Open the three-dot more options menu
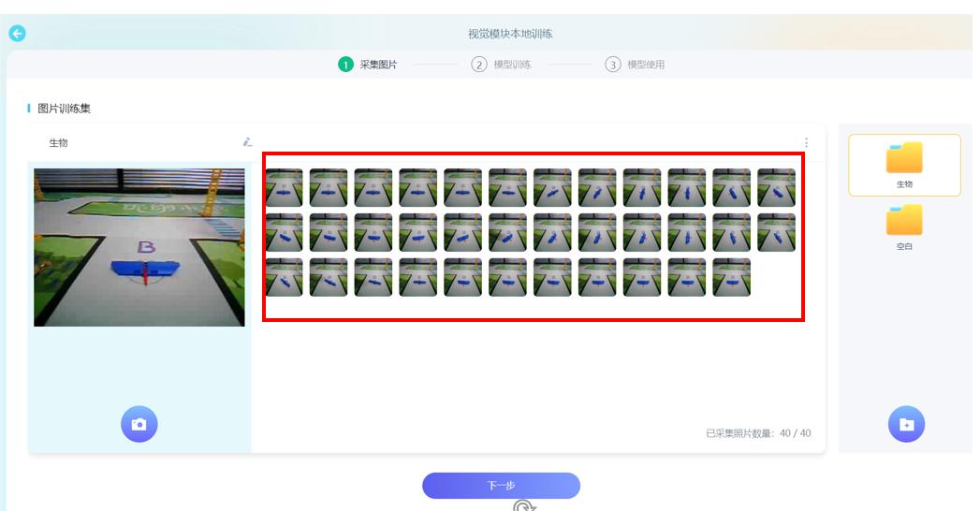 [x=806, y=142]
